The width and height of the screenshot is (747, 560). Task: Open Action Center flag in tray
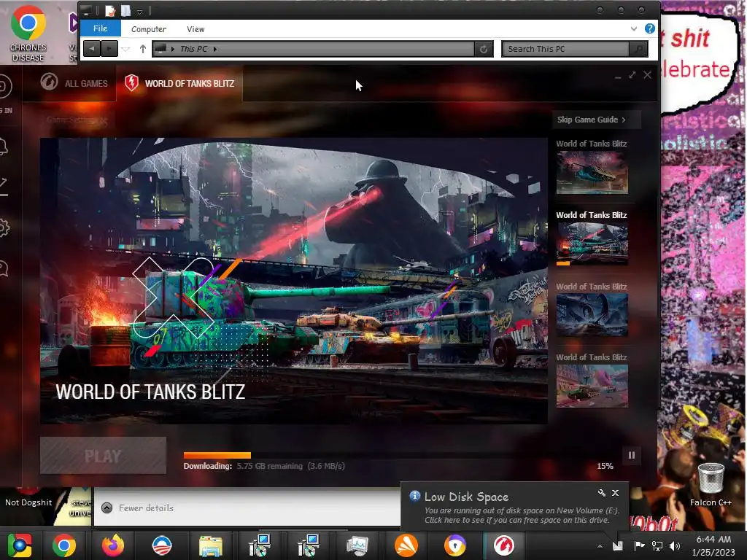639,545
